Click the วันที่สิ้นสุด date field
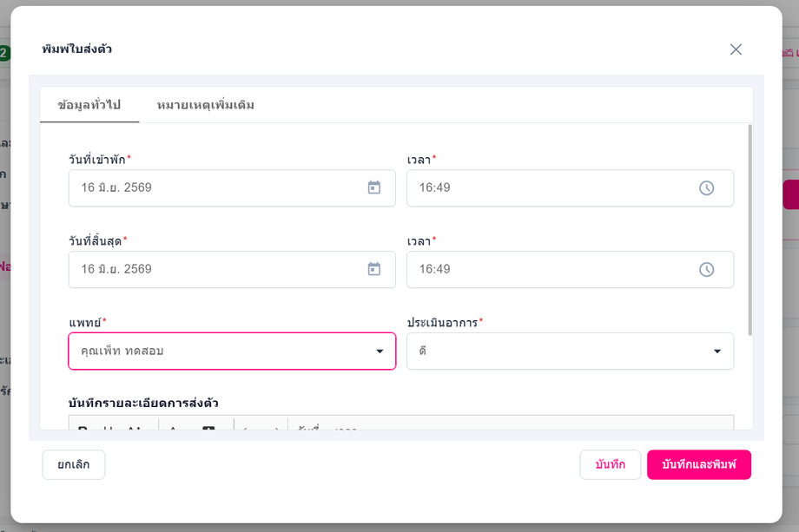 (232, 269)
